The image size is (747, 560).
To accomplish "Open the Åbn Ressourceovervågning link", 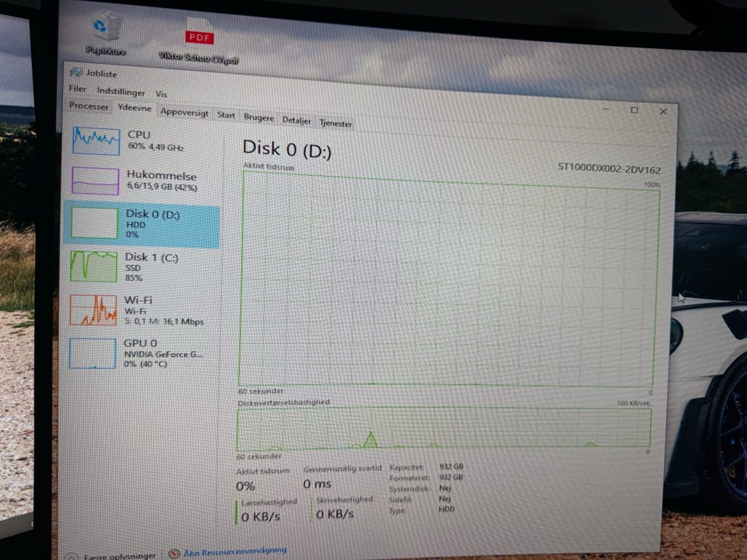I will pyautogui.click(x=235, y=551).
